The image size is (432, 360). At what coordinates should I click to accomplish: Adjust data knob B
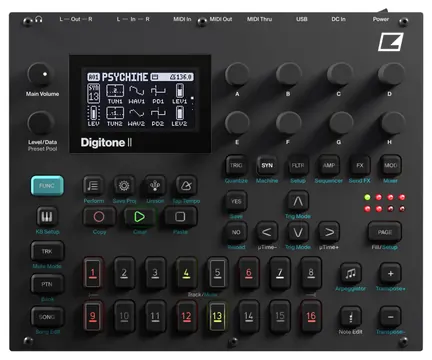pos(288,74)
